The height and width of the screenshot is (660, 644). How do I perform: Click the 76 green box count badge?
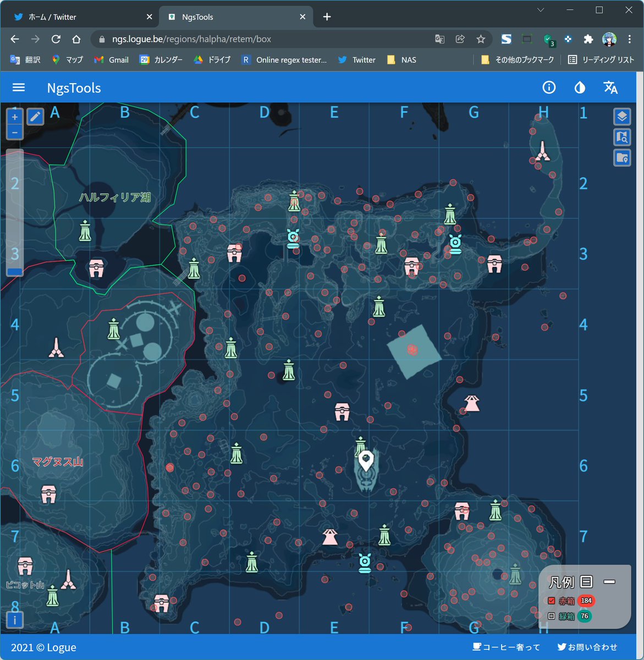point(584,616)
